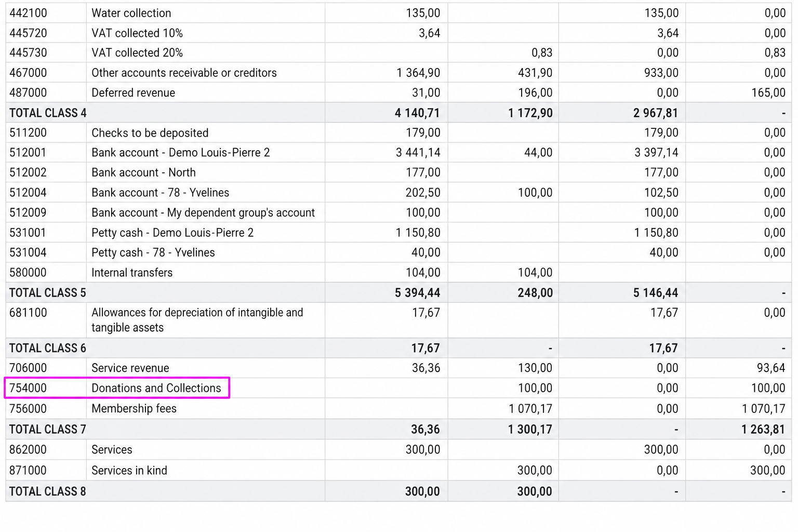Select "VAT collected 20%" account name
The width and height of the screenshot is (798, 532).
coord(137,53)
